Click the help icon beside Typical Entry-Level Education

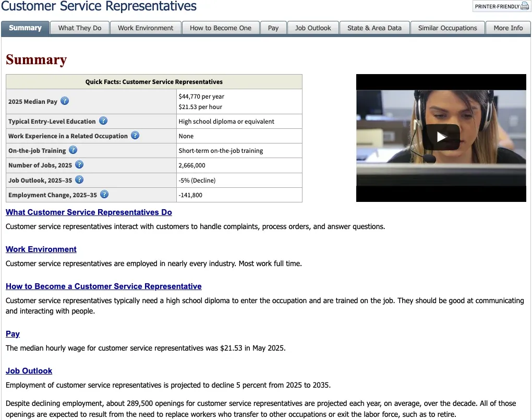click(x=103, y=121)
